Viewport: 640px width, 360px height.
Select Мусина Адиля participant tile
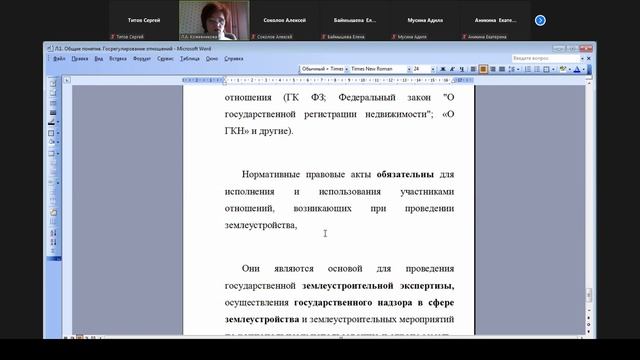coord(425,20)
